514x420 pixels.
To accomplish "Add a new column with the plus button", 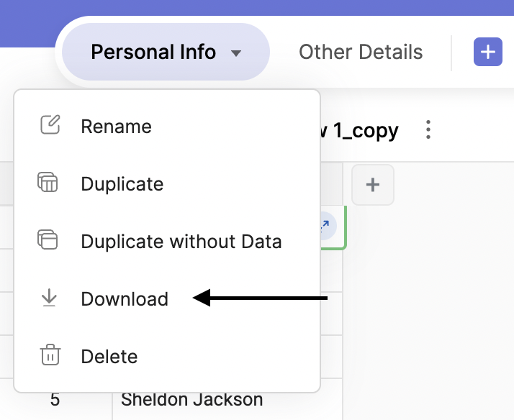I will pyautogui.click(x=373, y=186).
